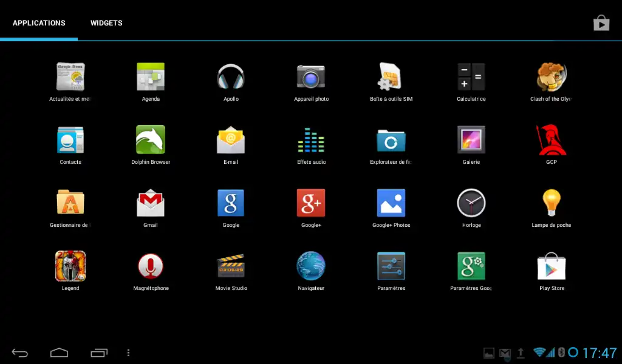622x364 pixels.
Task: Open the Apollo music player
Action: [x=231, y=76]
